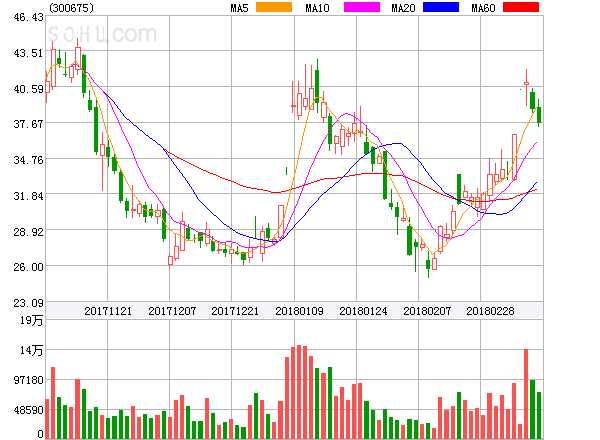
Task: Click the 14万 volume axis label
Action: [31, 350]
